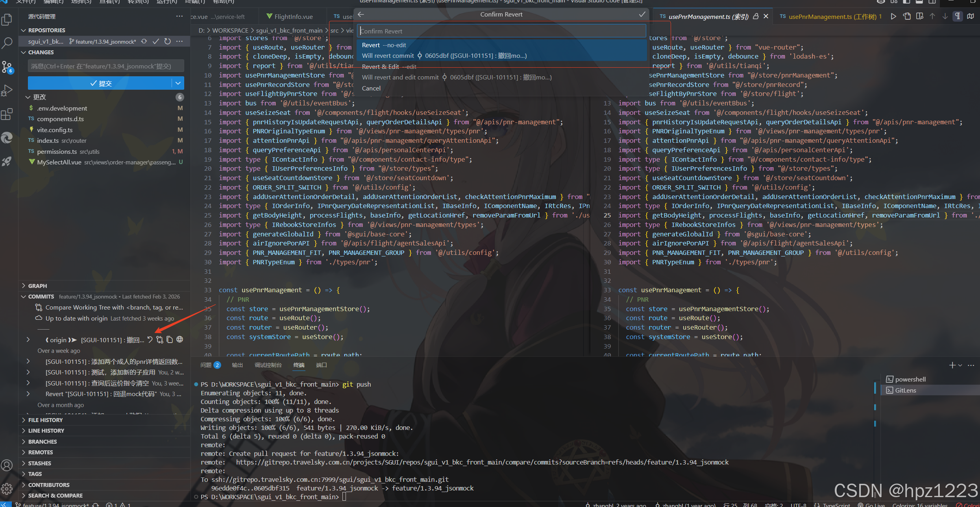The image size is (980, 507).
Task: Click the open changes with search icon in toolbar
Action: pos(920,16)
